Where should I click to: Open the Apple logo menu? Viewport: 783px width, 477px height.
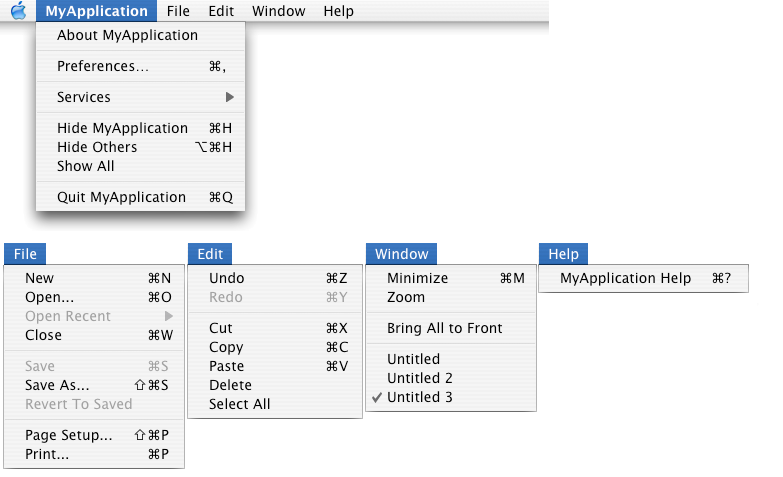[18, 10]
